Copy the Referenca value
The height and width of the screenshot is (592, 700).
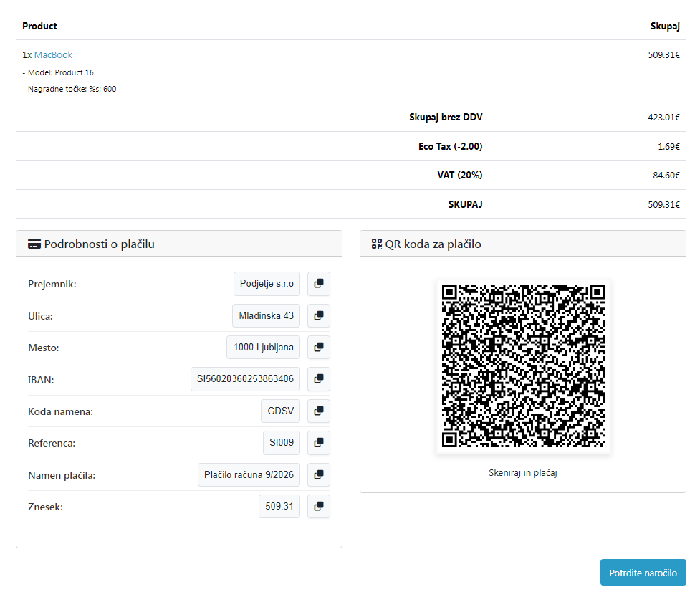click(319, 443)
